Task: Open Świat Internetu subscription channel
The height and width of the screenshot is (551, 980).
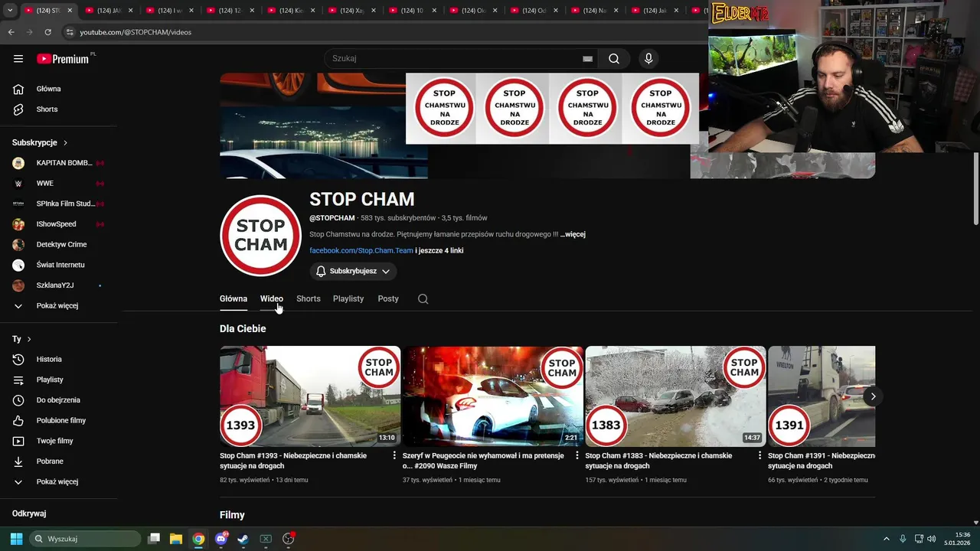Action: pos(60,265)
